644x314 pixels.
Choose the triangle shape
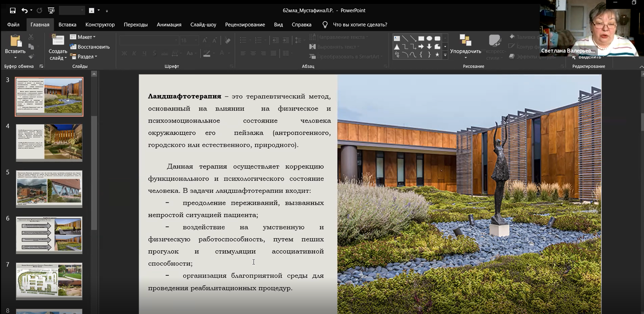click(x=397, y=47)
